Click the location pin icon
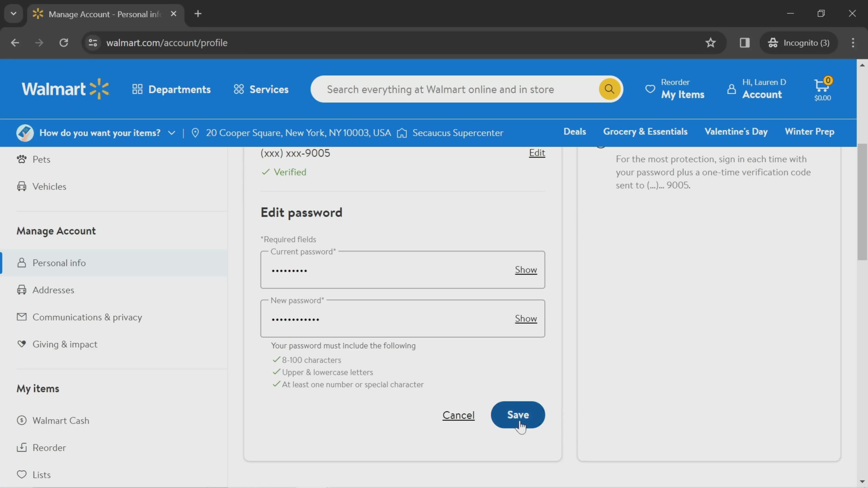The height and width of the screenshot is (488, 868). click(195, 133)
